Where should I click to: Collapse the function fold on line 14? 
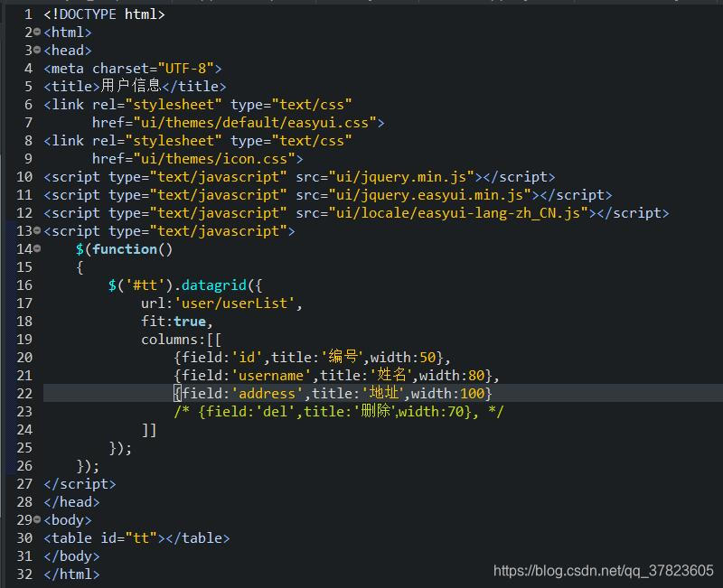(x=37, y=248)
